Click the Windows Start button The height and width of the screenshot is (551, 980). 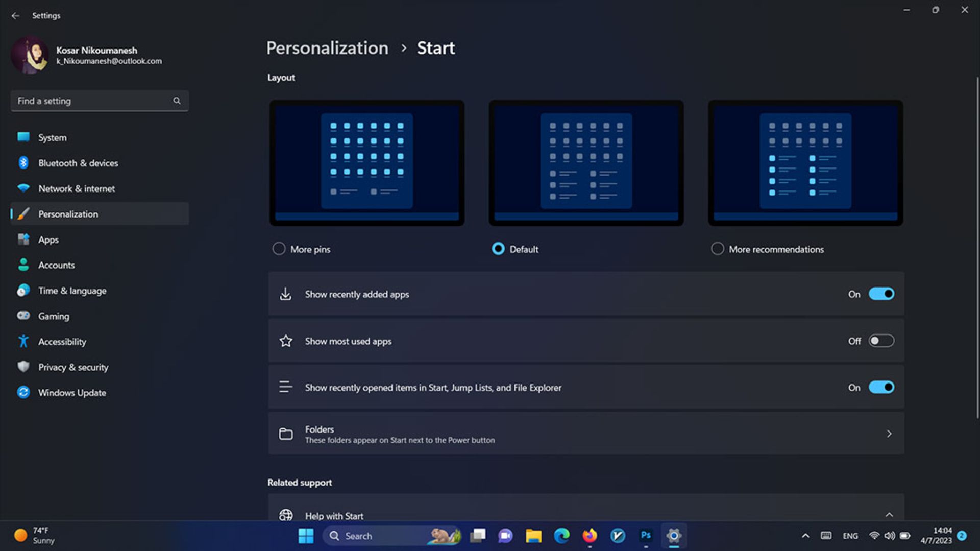coord(306,535)
